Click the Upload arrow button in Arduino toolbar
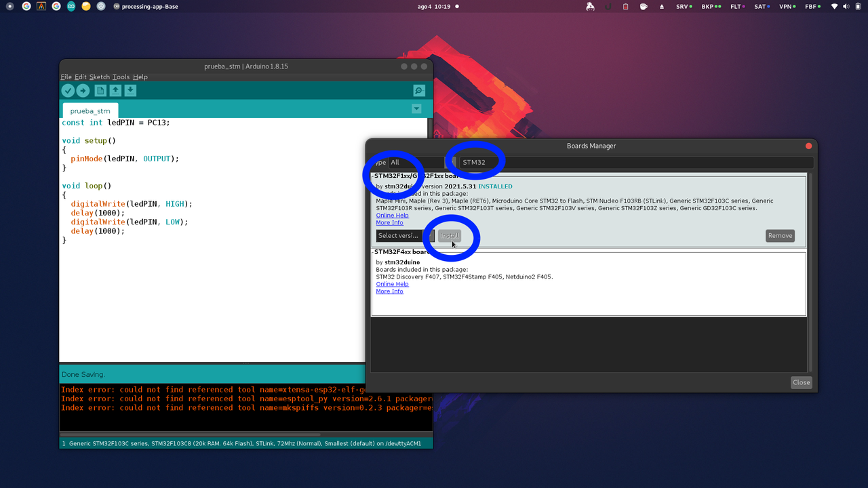 83,90
